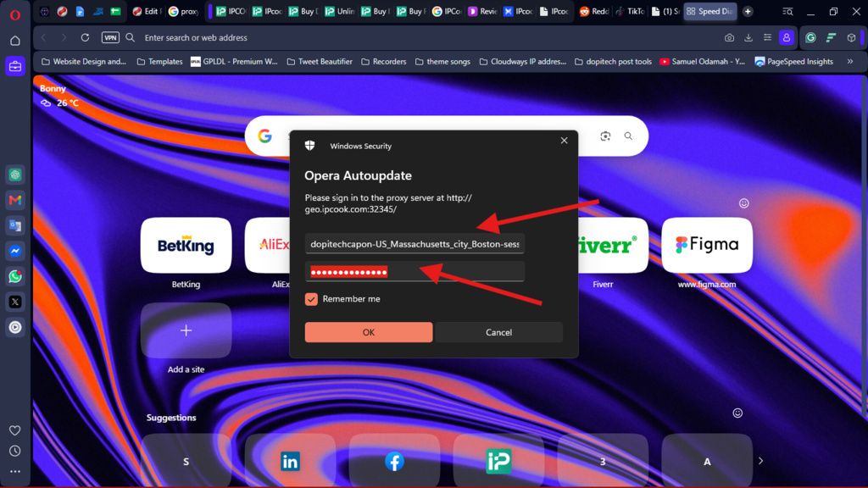Image resolution: width=868 pixels, height=488 pixels.
Task: Open the Player sidebar icon
Action: 15,328
